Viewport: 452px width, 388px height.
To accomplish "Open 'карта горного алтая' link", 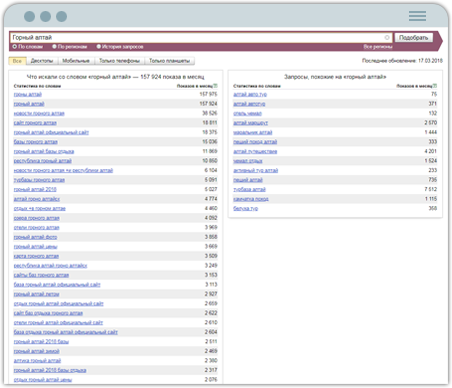I will pyautogui.click(x=36, y=256).
